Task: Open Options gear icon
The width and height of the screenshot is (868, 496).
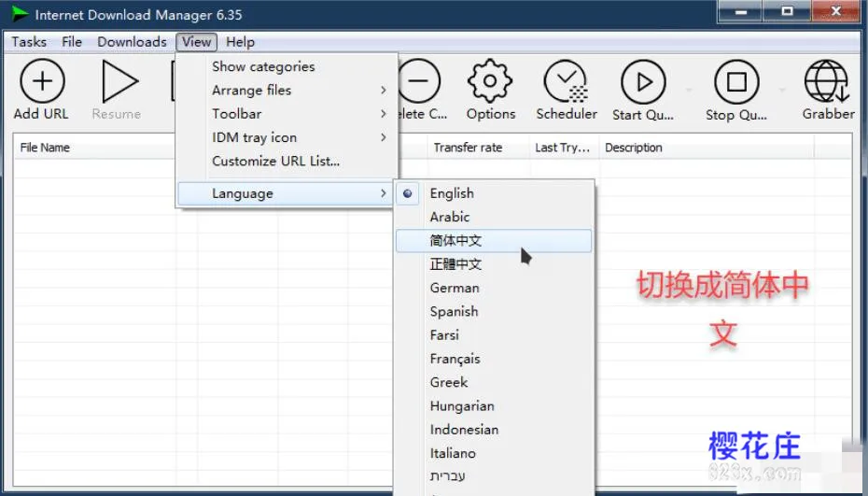Action: (490, 81)
